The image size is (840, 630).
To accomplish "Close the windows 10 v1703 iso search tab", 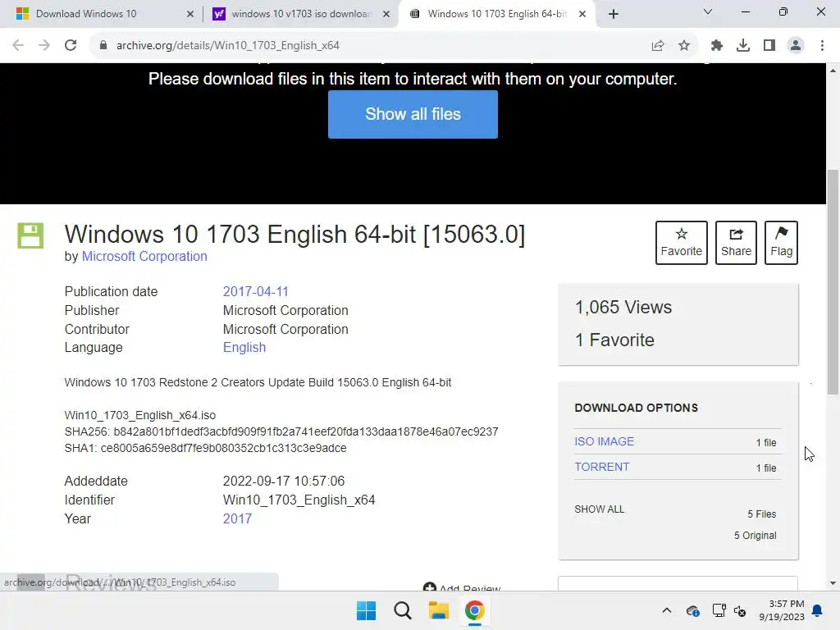I will (386, 14).
